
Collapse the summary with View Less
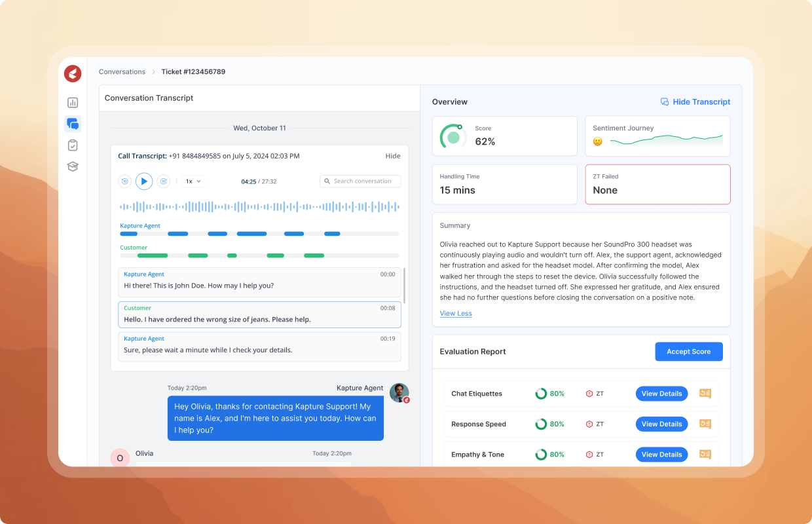coord(456,314)
